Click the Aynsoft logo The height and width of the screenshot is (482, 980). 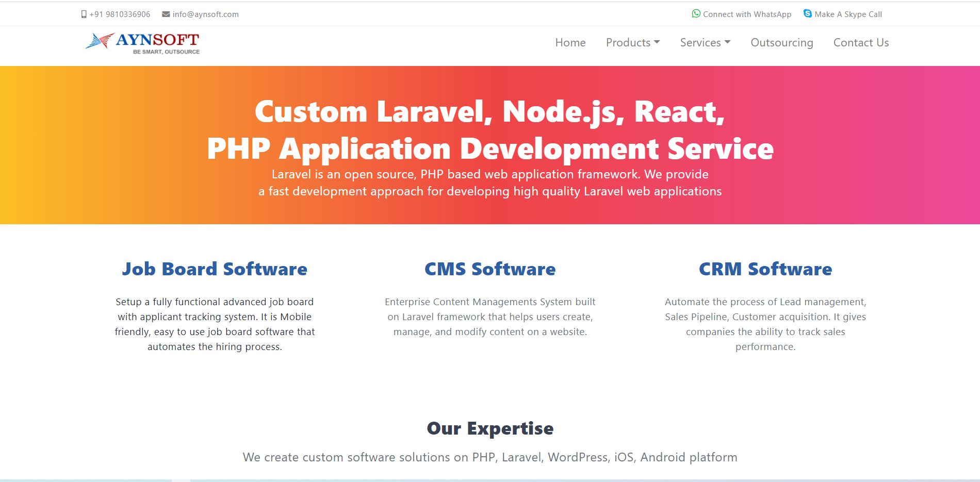(142, 43)
